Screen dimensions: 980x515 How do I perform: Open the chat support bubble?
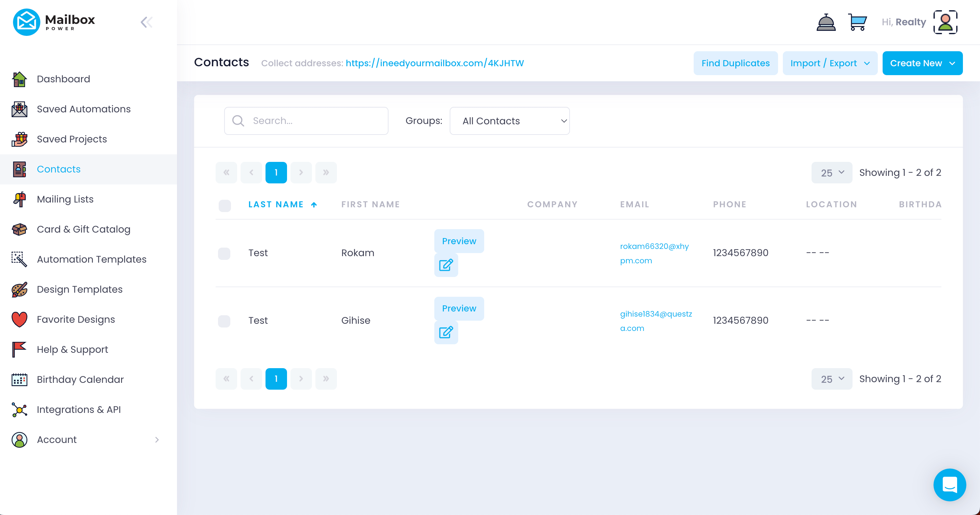(949, 485)
